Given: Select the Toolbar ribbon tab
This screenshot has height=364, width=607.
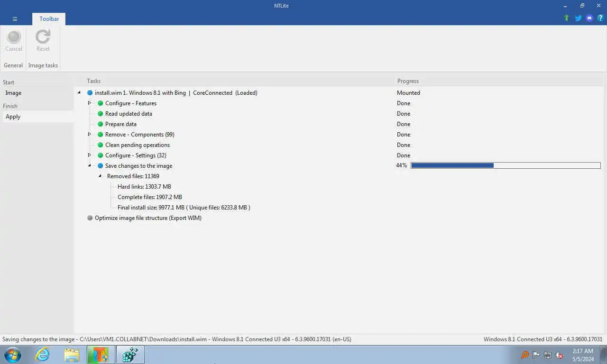Looking at the screenshot, I should click(49, 19).
